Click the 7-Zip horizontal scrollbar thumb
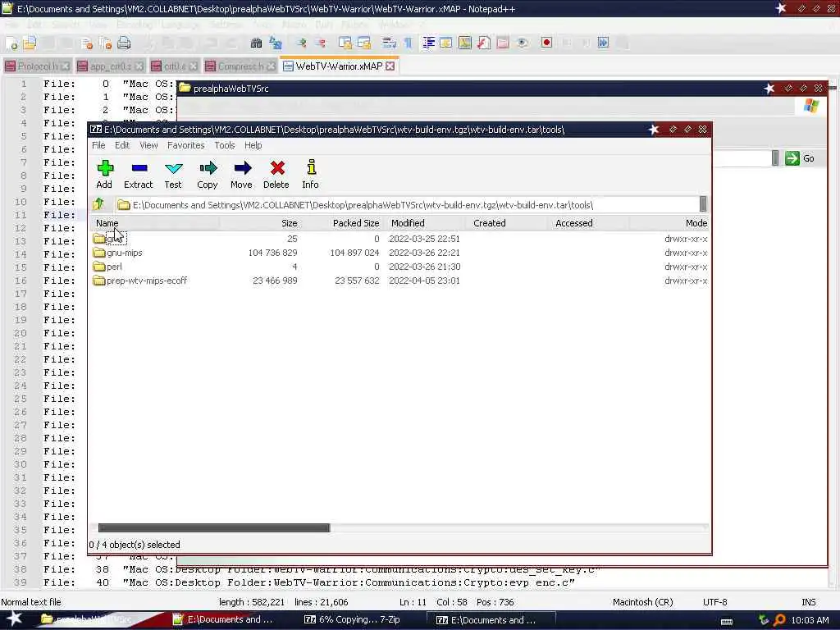The image size is (840, 630). (x=214, y=528)
